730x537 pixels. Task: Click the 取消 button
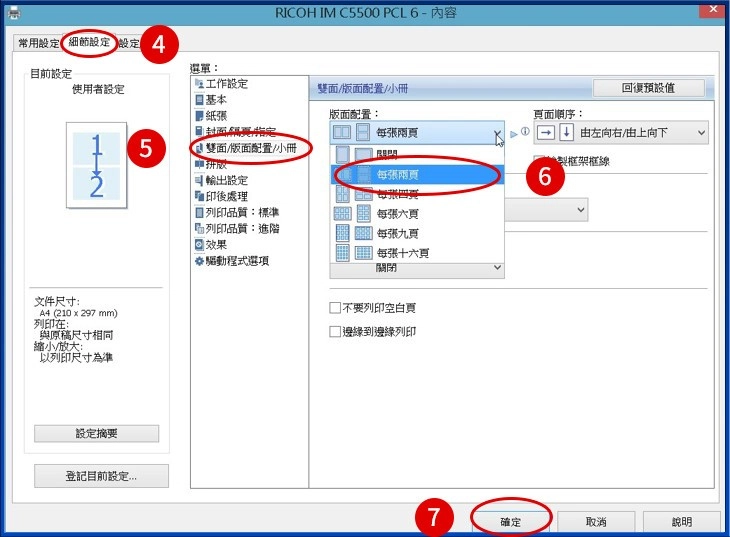coord(596,522)
